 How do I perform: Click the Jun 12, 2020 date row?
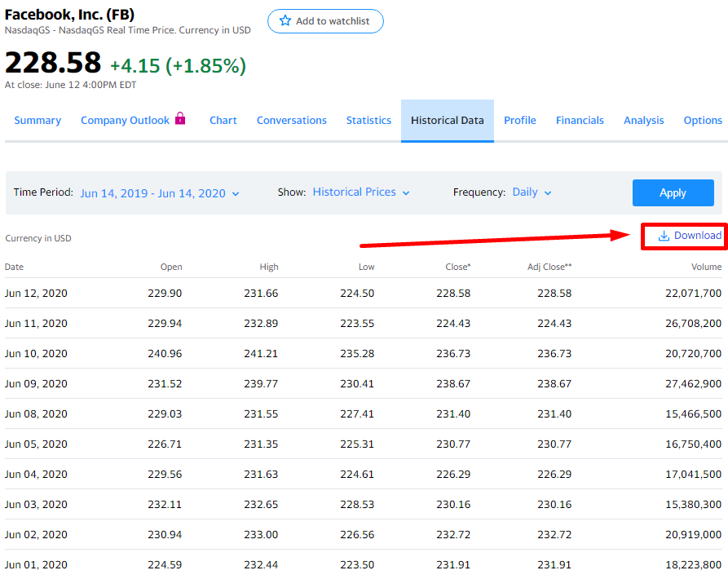tap(36, 293)
